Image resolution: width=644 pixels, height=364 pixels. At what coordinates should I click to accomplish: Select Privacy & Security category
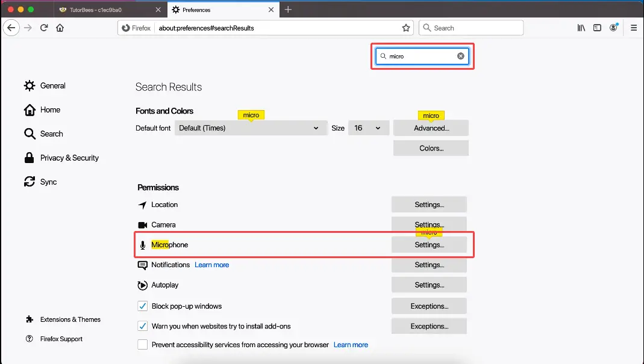coord(69,158)
